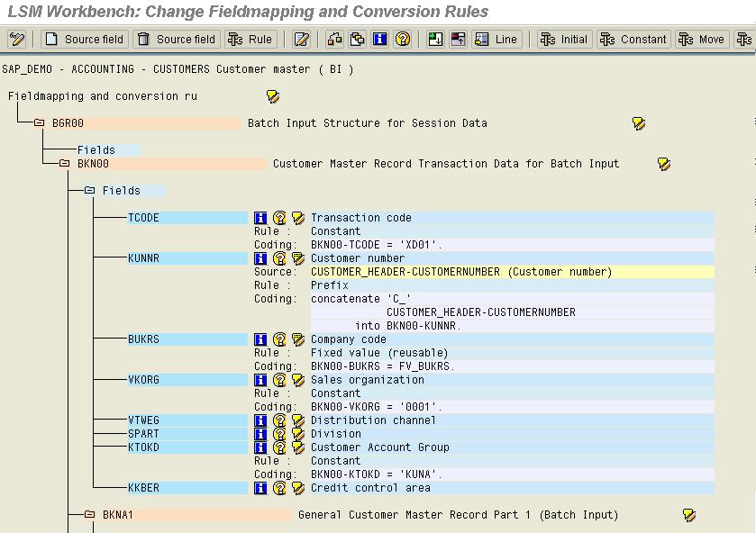Image resolution: width=756 pixels, height=533 pixels.
Task: Apply the Constant rule button
Action: (633, 40)
